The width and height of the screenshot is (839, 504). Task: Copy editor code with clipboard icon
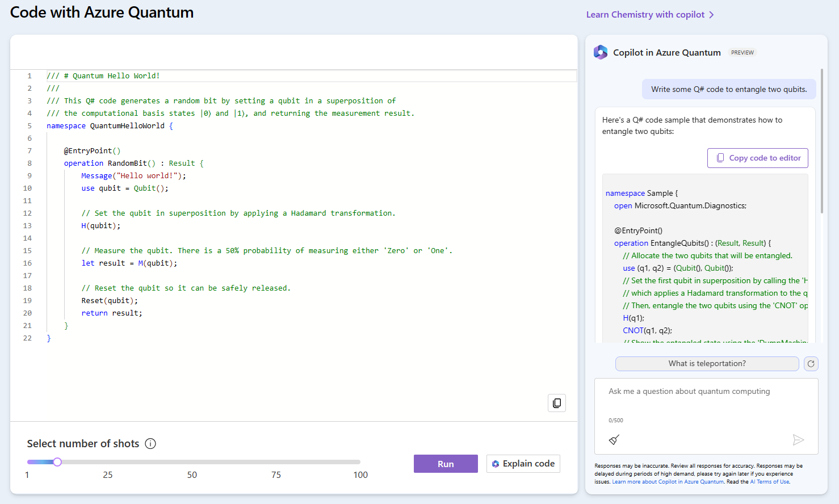556,403
